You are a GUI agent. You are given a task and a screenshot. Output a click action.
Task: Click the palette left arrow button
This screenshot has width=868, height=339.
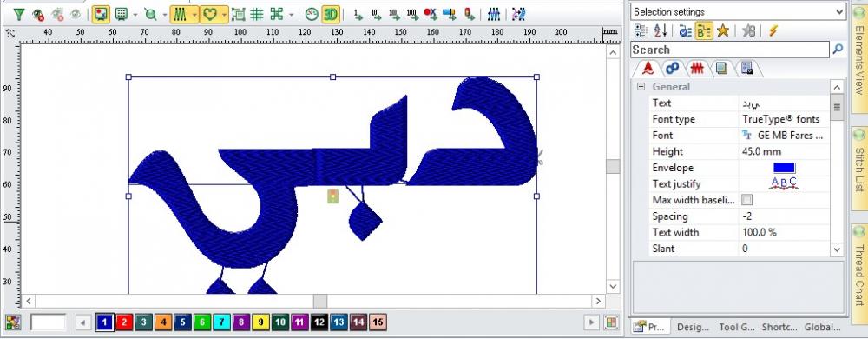point(83,322)
